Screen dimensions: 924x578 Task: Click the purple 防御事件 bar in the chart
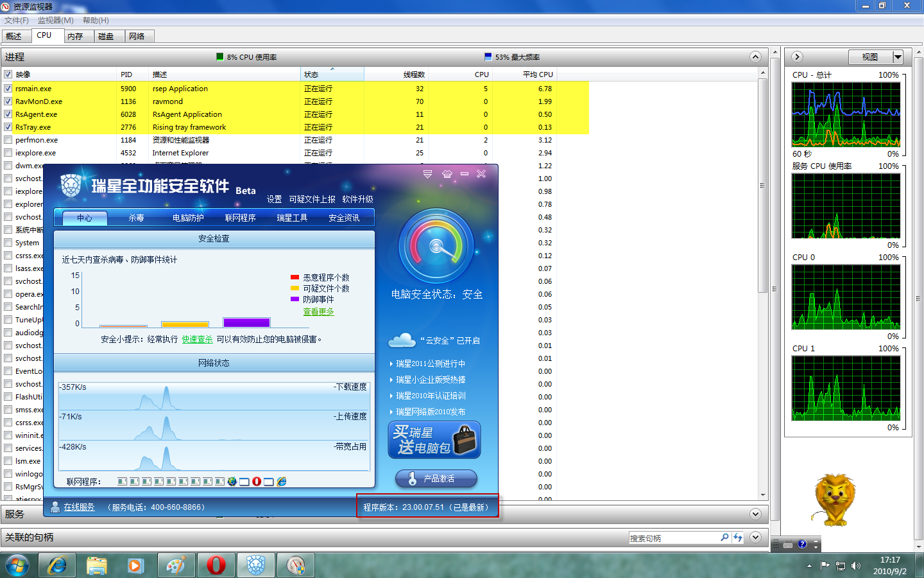click(x=247, y=322)
